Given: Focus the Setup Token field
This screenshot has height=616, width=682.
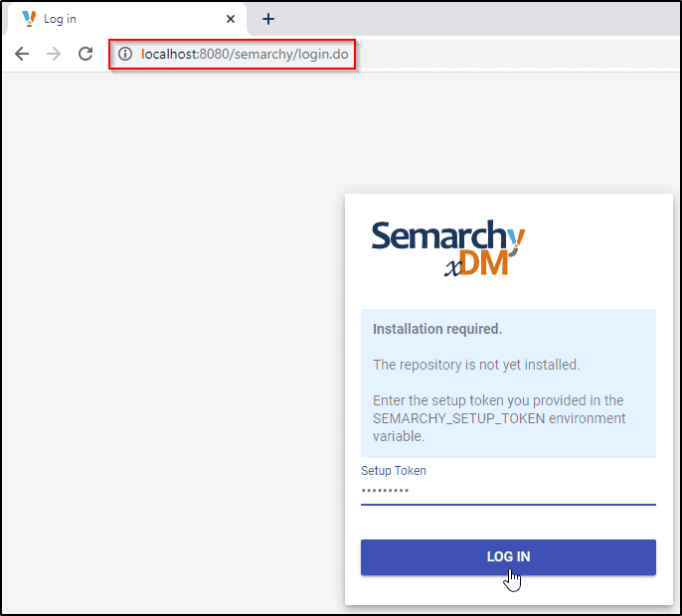Looking at the screenshot, I should point(508,491).
